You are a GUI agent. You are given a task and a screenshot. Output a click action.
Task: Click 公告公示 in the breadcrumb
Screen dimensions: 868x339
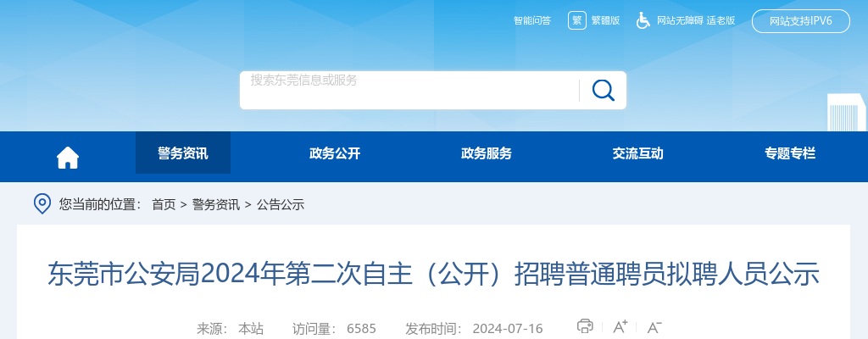click(x=281, y=204)
